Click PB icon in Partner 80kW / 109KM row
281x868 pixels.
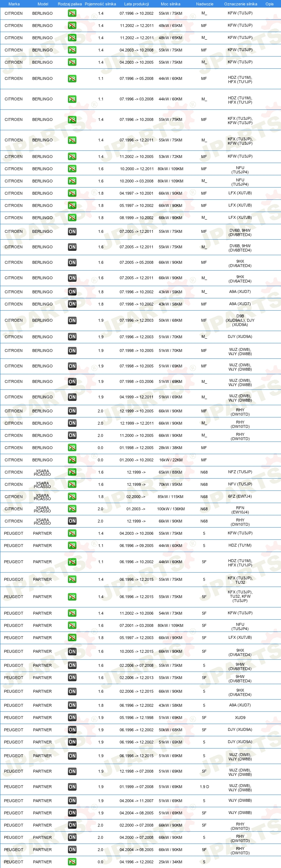point(72,625)
